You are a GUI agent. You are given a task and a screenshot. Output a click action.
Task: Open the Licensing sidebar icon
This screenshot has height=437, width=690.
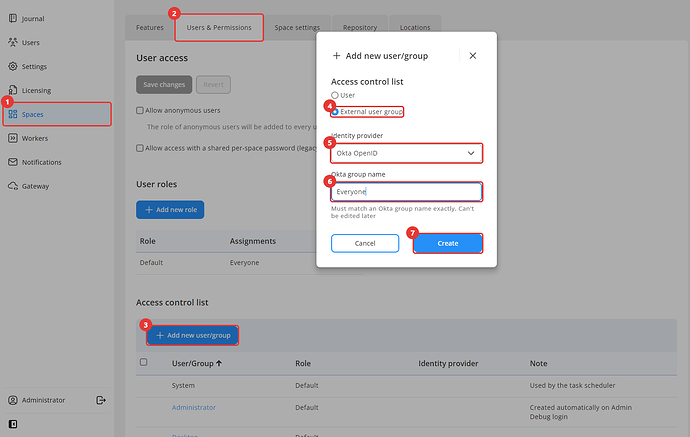point(13,90)
